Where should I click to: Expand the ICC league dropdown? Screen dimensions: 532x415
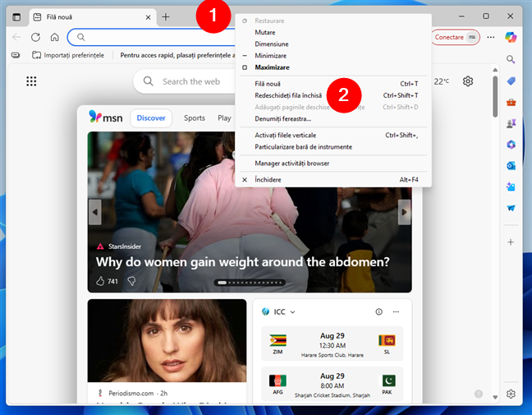(293, 312)
